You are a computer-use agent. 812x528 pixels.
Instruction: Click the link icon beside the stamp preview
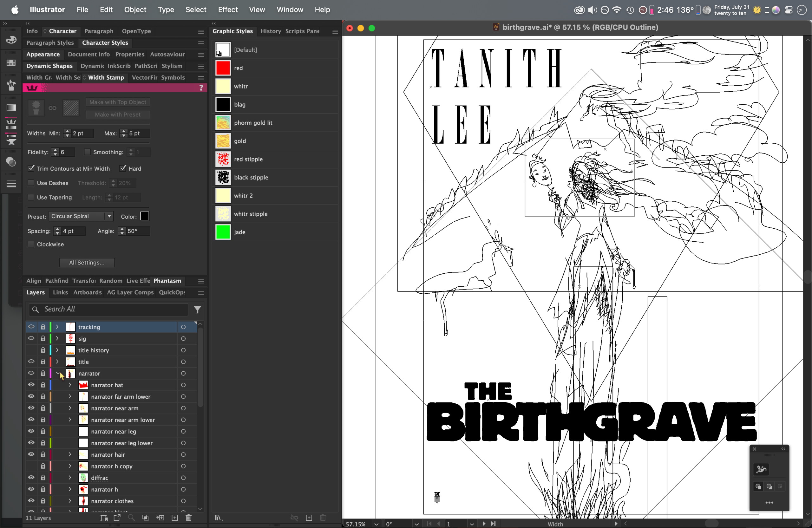coord(52,108)
